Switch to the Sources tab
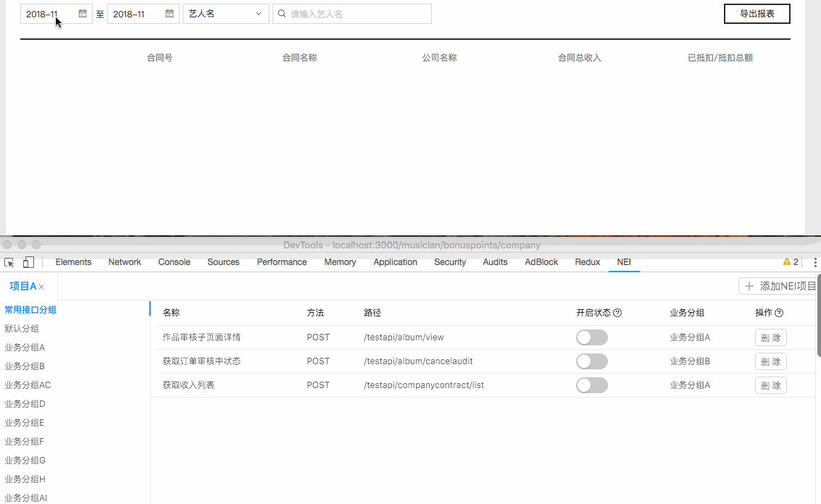The width and height of the screenshot is (821, 504). (224, 262)
